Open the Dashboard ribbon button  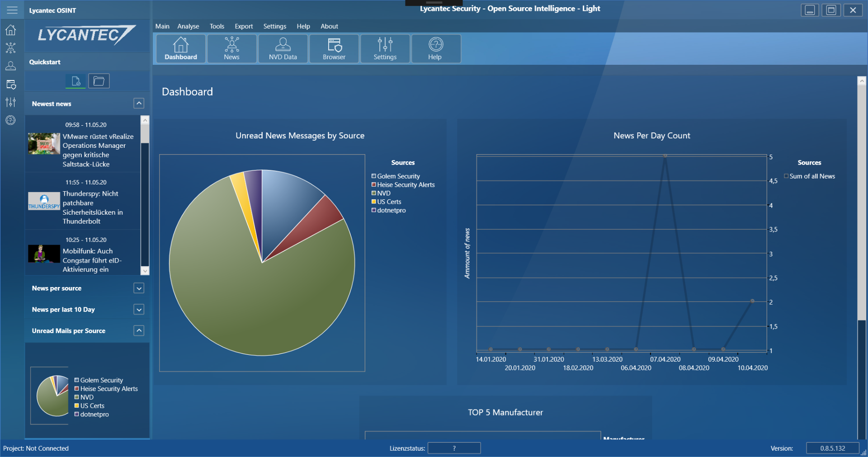181,48
